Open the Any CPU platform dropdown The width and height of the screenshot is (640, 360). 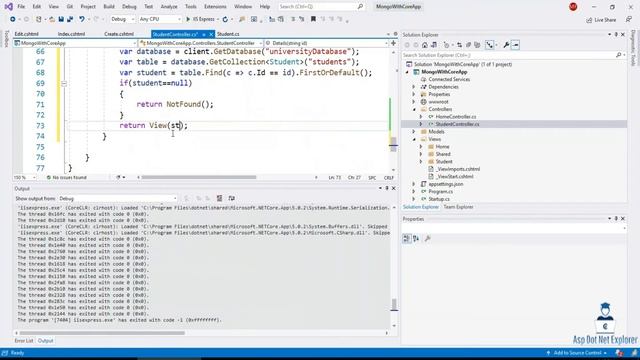160,19
